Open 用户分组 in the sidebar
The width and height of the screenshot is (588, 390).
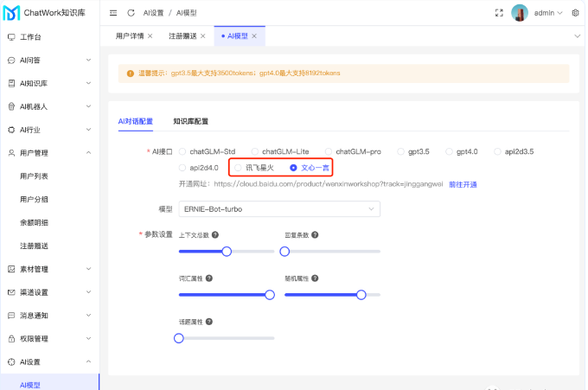tap(34, 200)
